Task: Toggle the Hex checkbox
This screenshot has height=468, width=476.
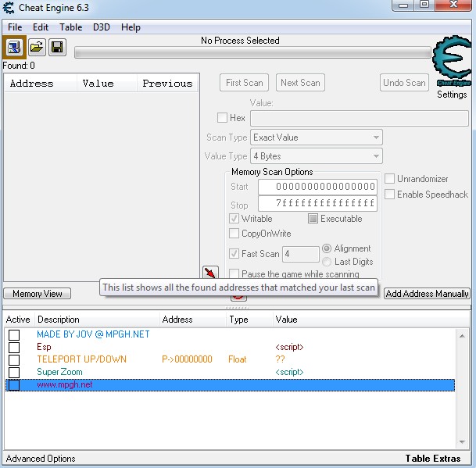Action: click(x=222, y=118)
